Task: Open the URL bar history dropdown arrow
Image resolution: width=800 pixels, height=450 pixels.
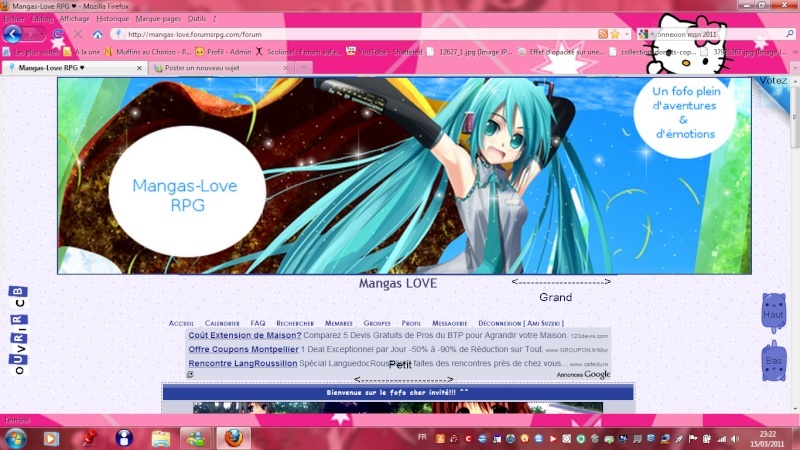Action: pos(627,34)
